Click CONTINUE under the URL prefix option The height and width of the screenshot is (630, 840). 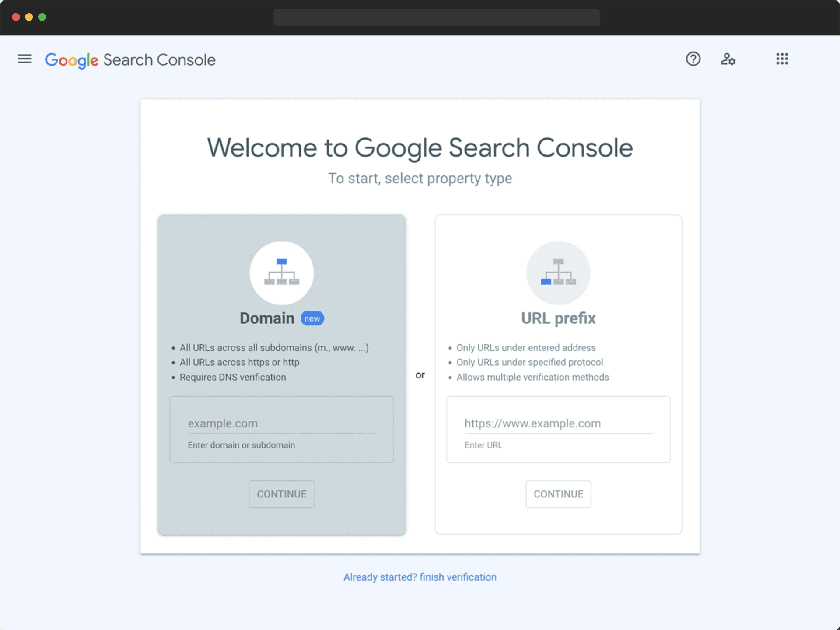pyautogui.click(x=558, y=494)
